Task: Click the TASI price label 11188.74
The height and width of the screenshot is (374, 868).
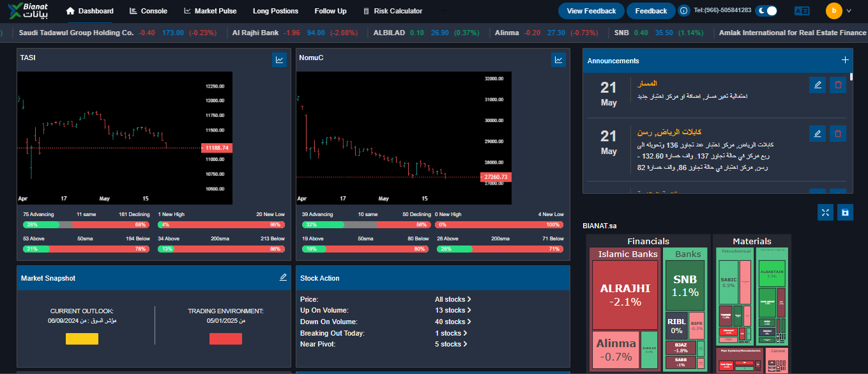Action: 217,148
